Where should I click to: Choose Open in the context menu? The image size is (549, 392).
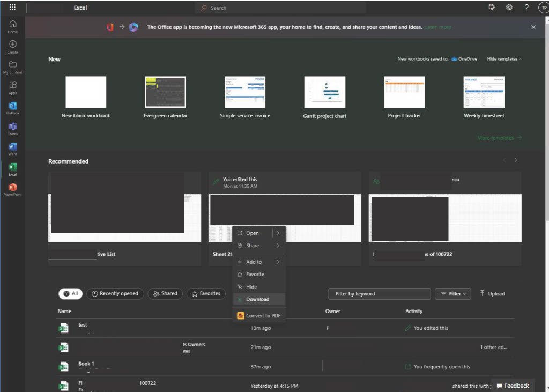point(253,233)
